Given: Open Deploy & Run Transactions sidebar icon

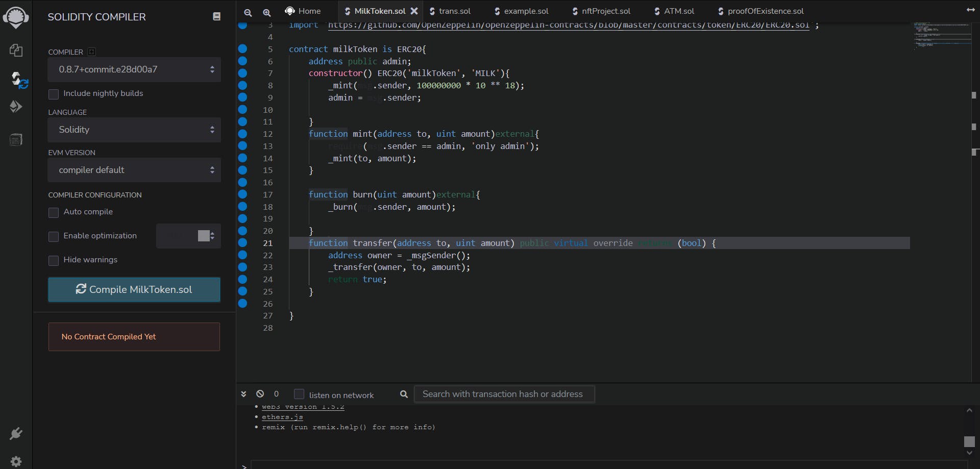Looking at the screenshot, I should point(16,106).
